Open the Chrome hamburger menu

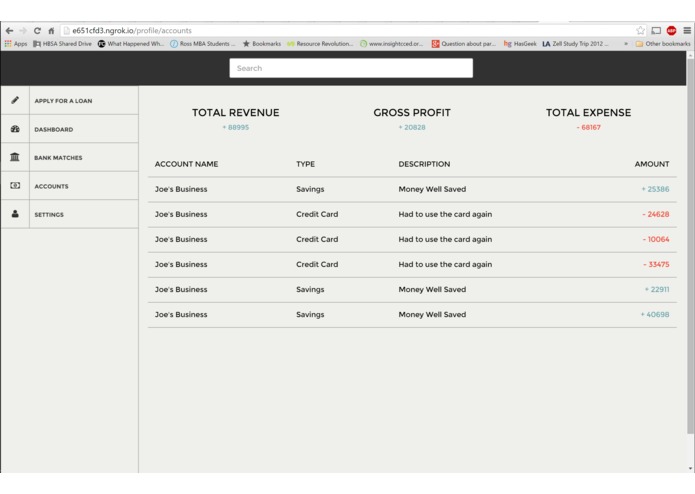[687, 31]
